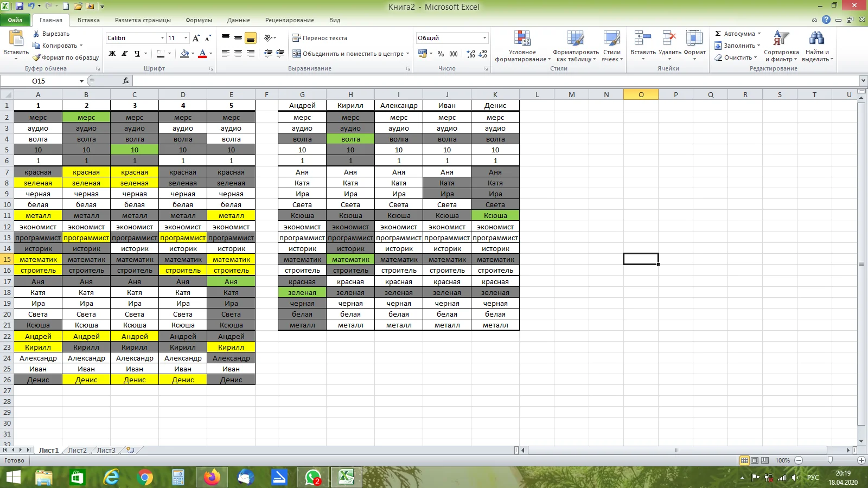This screenshot has height=488, width=868.
Task: Click the horizontal scrollbar
Action: click(x=677, y=450)
